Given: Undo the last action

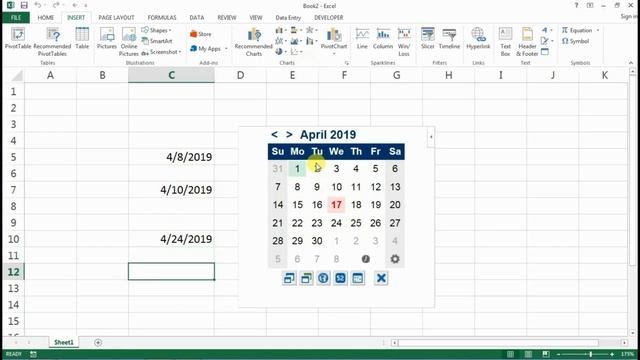Looking at the screenshot, I should point(38,5).
